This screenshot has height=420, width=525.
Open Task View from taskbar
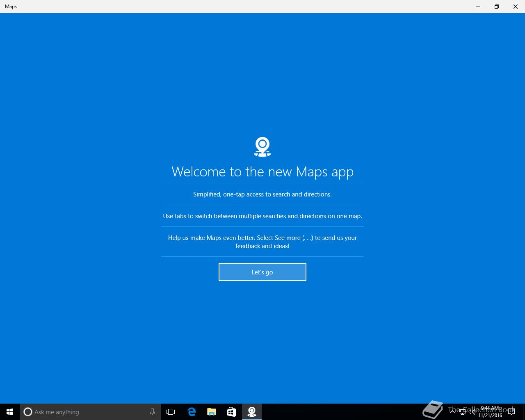171,412
